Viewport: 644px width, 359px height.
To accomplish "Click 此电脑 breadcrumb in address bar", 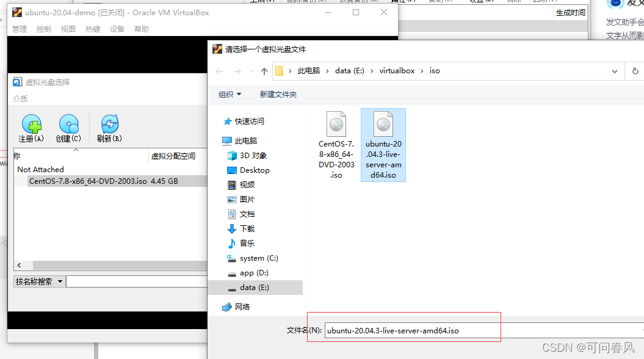I will pyautogui.click(x=309, y=71).
